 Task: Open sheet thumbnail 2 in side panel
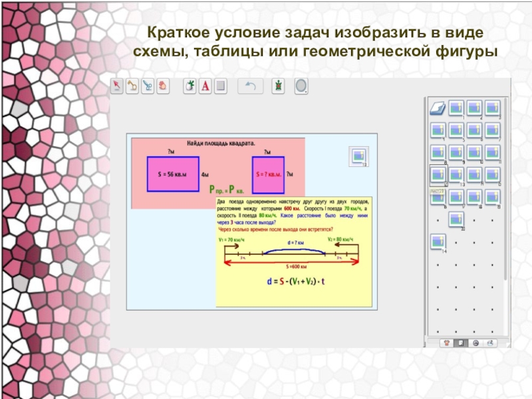coord(474,108)
